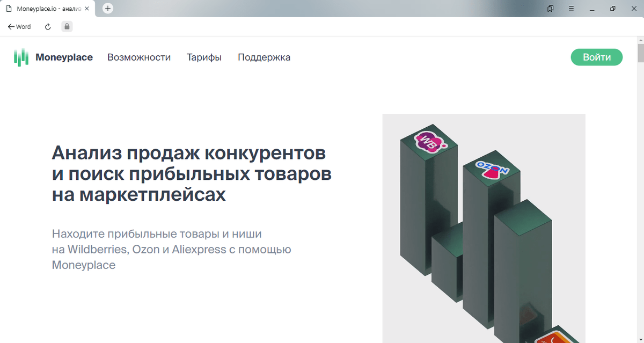Click the headline Анализ продаж конкурентов
Screen dimensions: 644x343
click(189, 153)
